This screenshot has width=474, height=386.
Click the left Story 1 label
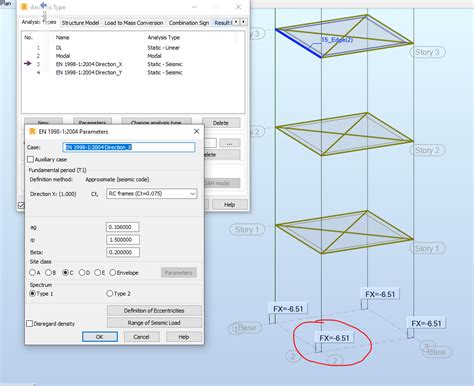click(x=247, y=229)
